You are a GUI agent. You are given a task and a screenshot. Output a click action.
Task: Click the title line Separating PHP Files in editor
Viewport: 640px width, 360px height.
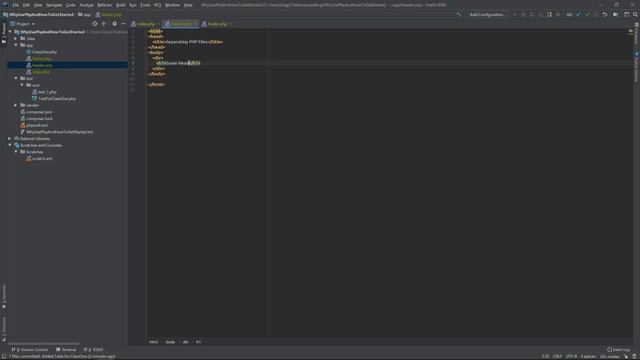coord(188,42)
